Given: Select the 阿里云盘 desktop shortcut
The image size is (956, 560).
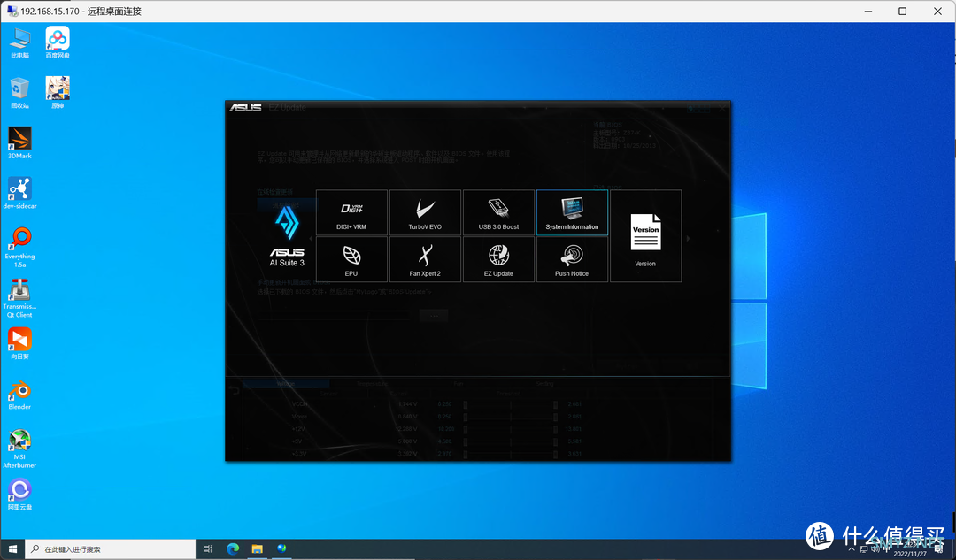Looking at the screenshot, I should click(x=19, y=495).
